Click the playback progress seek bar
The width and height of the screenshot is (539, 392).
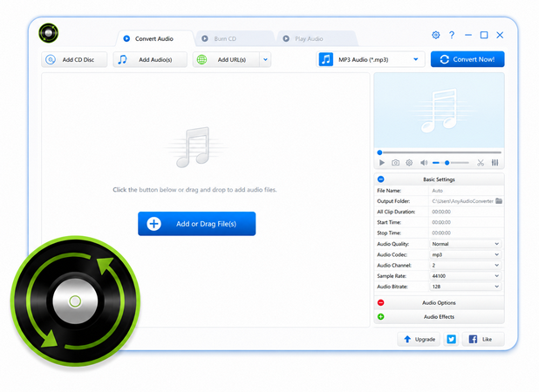[x=440, y=152]
